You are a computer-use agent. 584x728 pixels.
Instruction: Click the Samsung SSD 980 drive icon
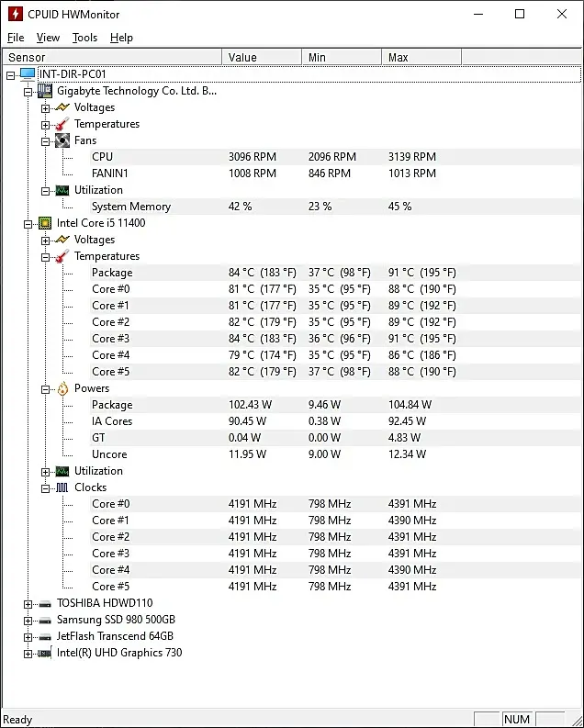click(44, 620)
